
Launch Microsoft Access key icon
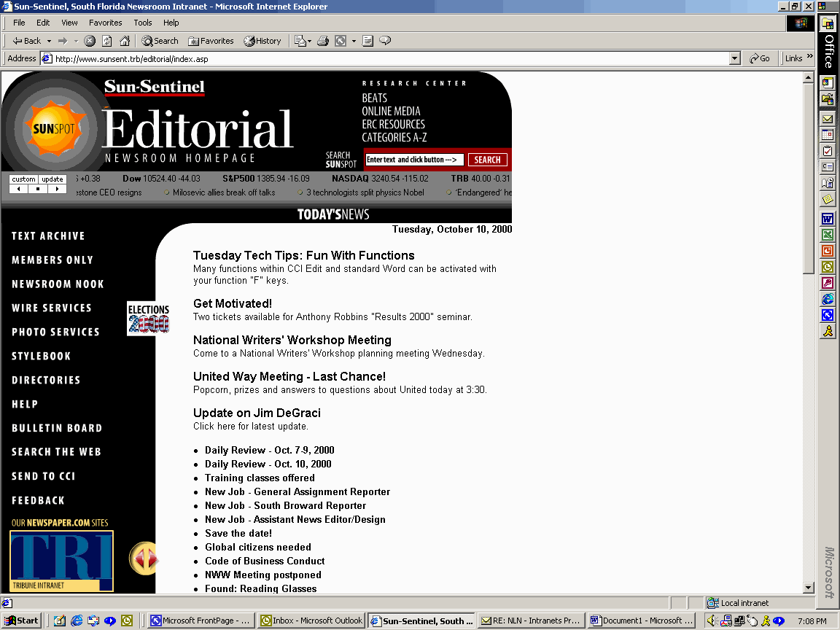tap(828, 283)
